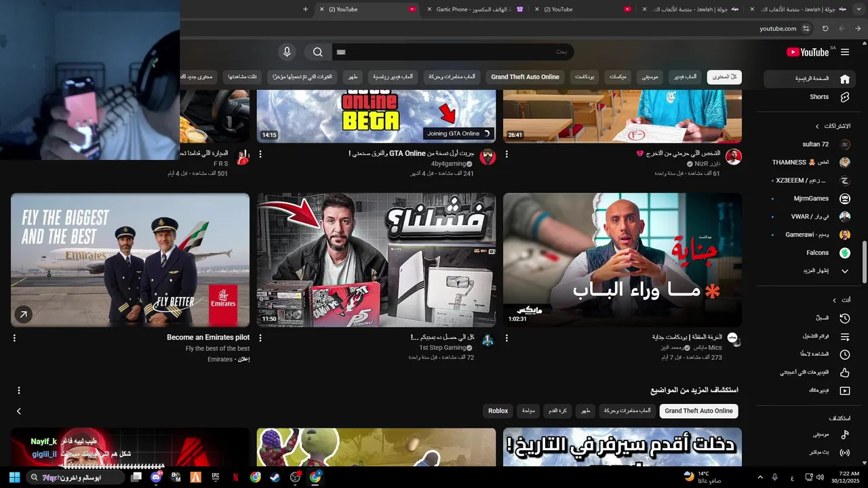Open more options for NizR video
Image resolution: width=868 pixels, height=488 pixels.
point(507,155)
